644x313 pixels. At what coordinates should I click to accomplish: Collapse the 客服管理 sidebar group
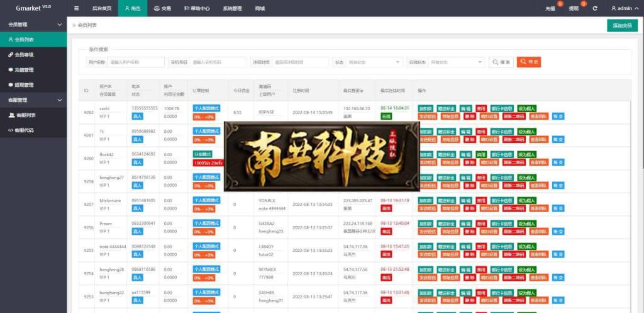click(33, 100)
